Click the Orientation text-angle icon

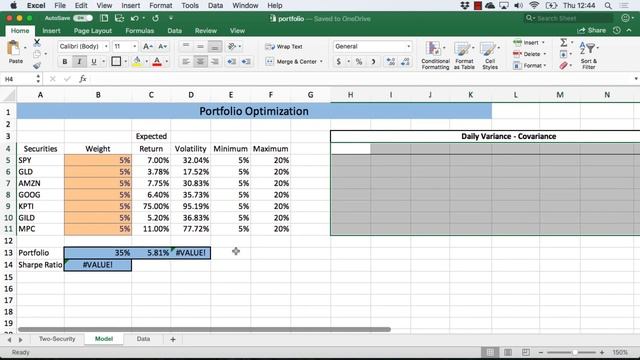click(232, 47)
